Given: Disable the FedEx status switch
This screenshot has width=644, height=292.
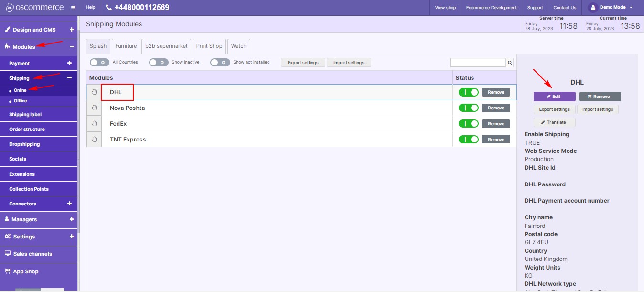Looking at the screenshot, I should click(469, 124).
